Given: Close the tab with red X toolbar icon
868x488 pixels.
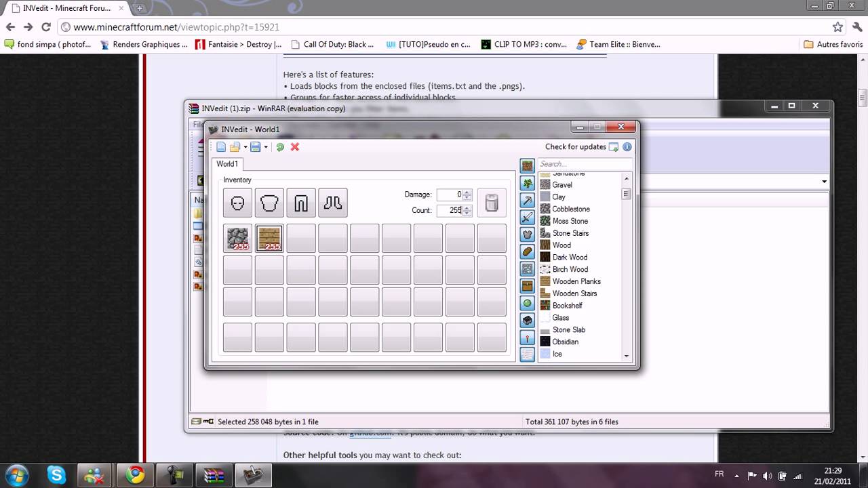Looking at the screenshot, I should coord(295,147).
